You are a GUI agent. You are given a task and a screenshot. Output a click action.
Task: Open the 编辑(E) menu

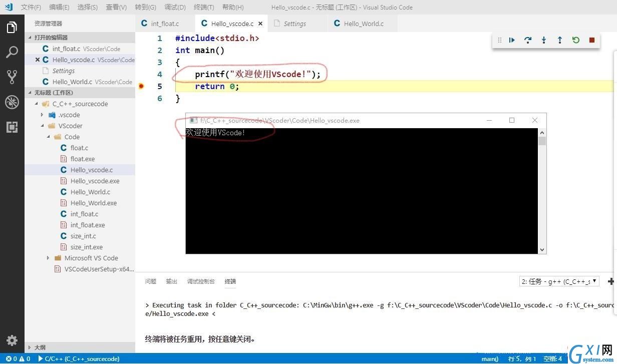click(59, 7)
